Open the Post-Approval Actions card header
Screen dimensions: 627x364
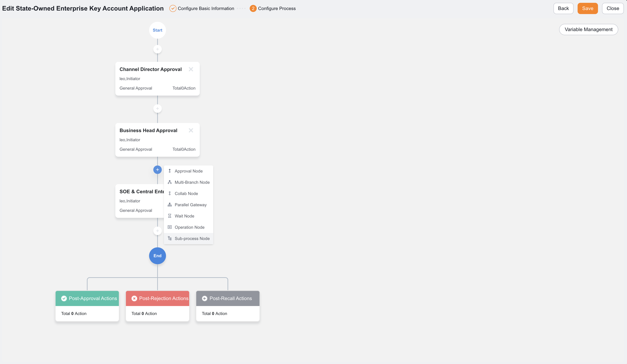pyautogui.click(x=87, y=298)
